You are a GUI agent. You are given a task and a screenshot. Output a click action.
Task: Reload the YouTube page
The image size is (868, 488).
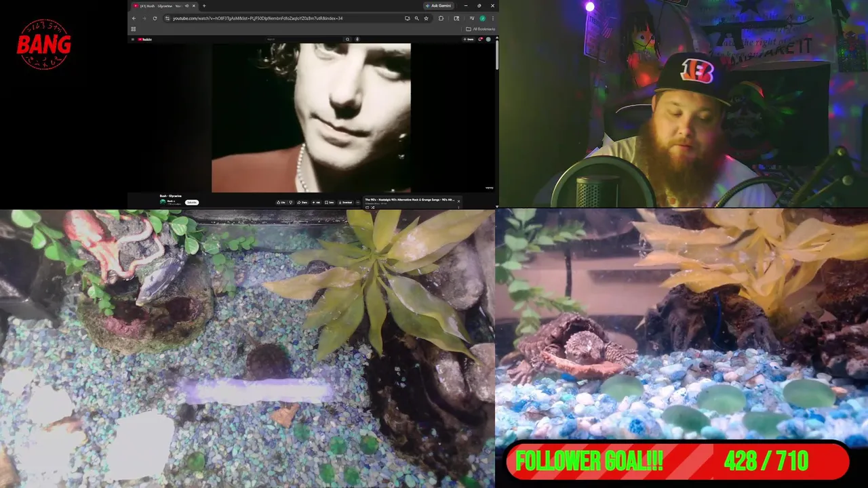(155, 18)
